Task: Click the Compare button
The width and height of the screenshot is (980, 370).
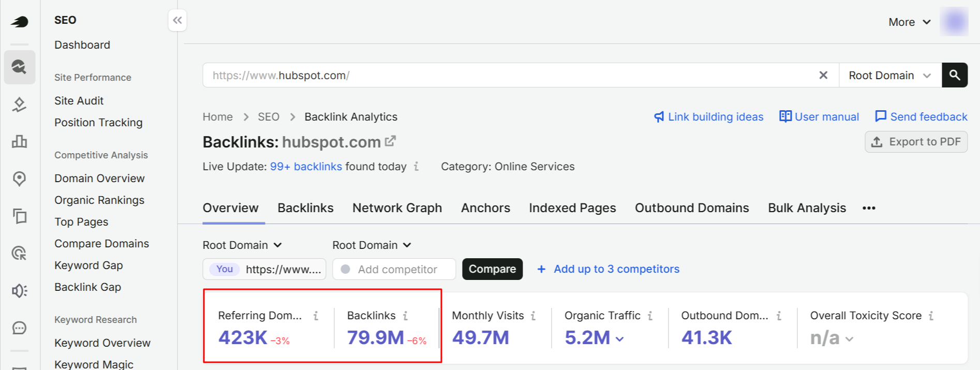Action: [x=492, y=269]
